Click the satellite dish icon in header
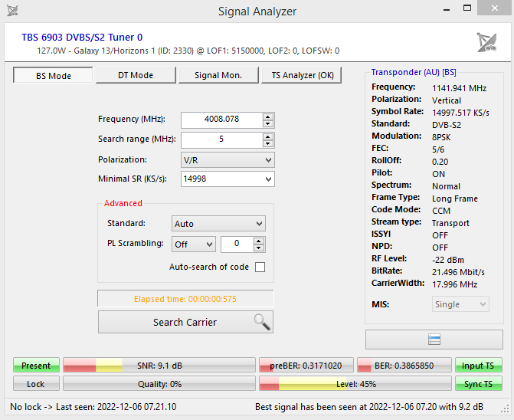The image size is (514, 420). point(486,43)
